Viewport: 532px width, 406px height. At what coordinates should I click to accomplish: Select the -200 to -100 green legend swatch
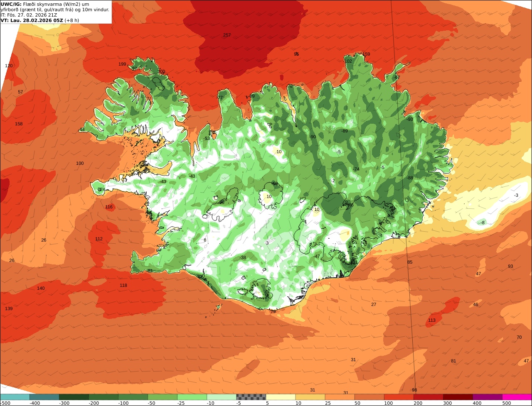[103, 397]
